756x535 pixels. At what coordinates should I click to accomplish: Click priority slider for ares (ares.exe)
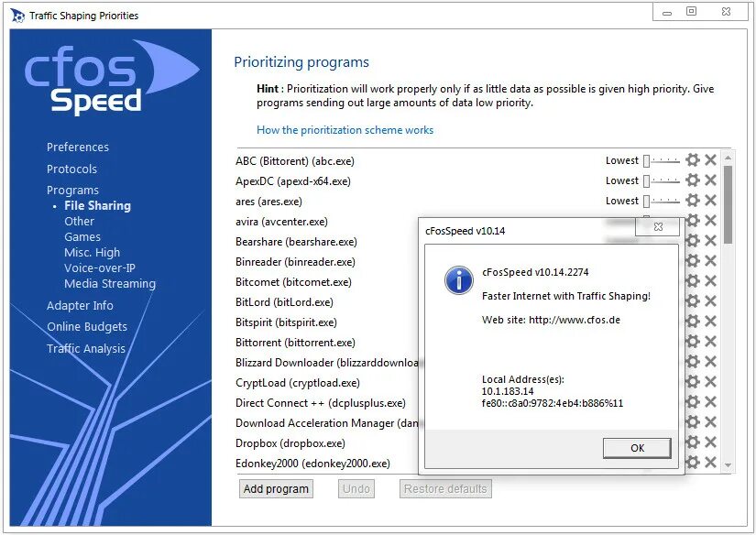[662, 201]
